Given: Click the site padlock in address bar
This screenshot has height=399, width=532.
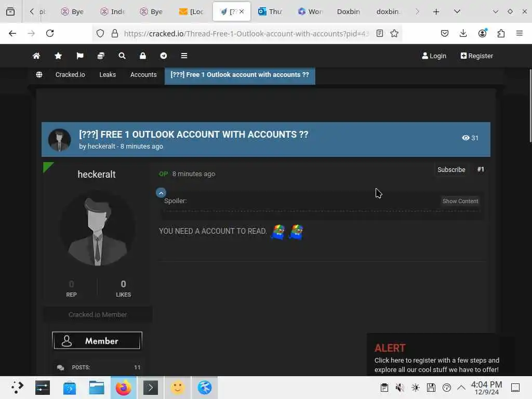Looking at the screenshot, I should coord(115,33).
